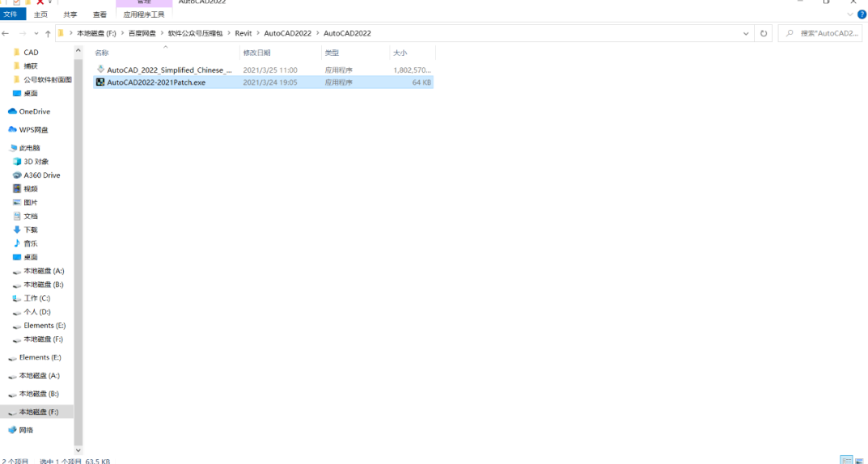Screen dimensions: 868x464
Task: Click the 音乐 note icon
Action: 17,243
